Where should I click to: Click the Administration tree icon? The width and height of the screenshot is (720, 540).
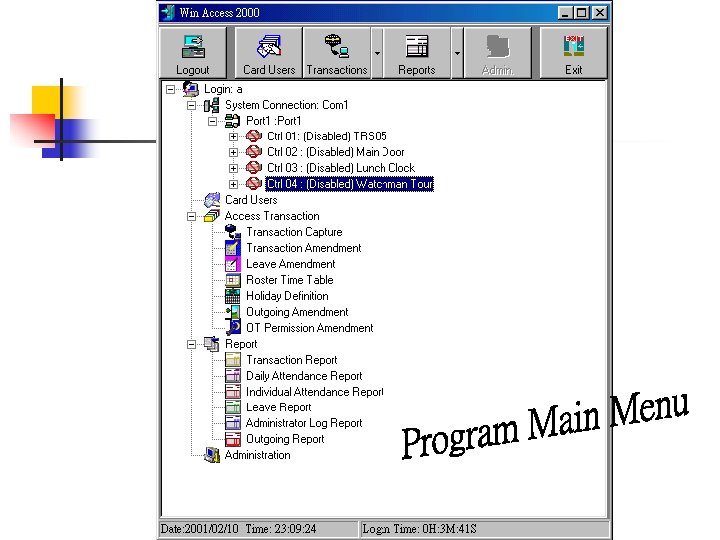(x=212, y=455)
